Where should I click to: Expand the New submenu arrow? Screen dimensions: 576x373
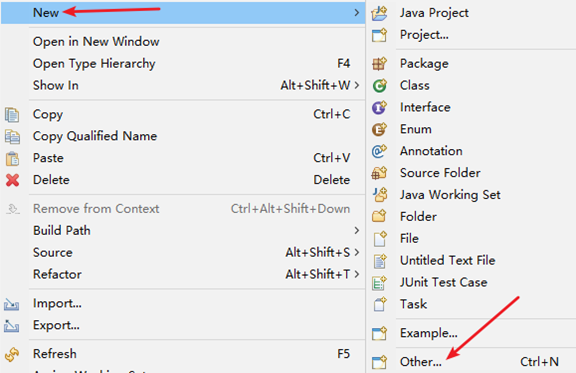pyautogui.click(x=356, y=13)
